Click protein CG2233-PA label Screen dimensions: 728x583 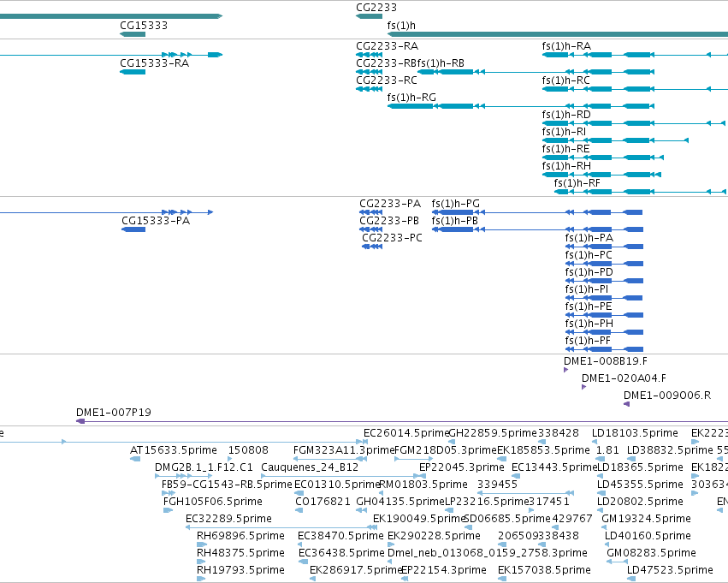(390, 204)
